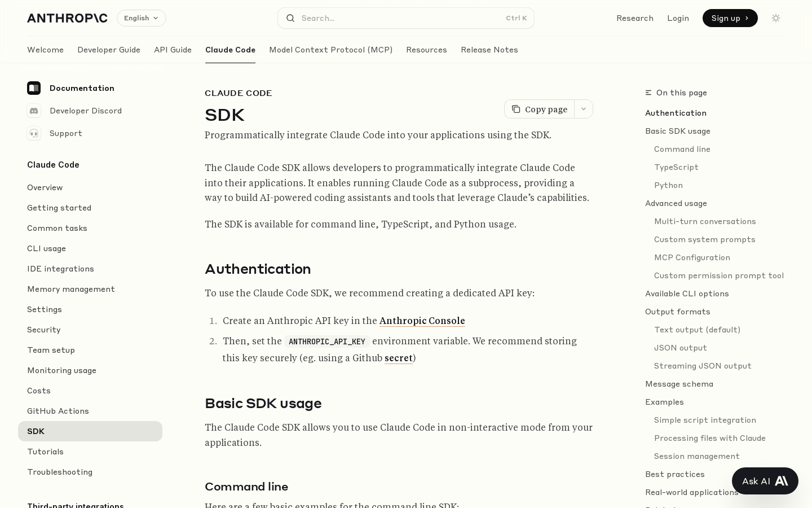Expand the Copy page options chevron
812x508 pixels.
(x=584, y=109)
